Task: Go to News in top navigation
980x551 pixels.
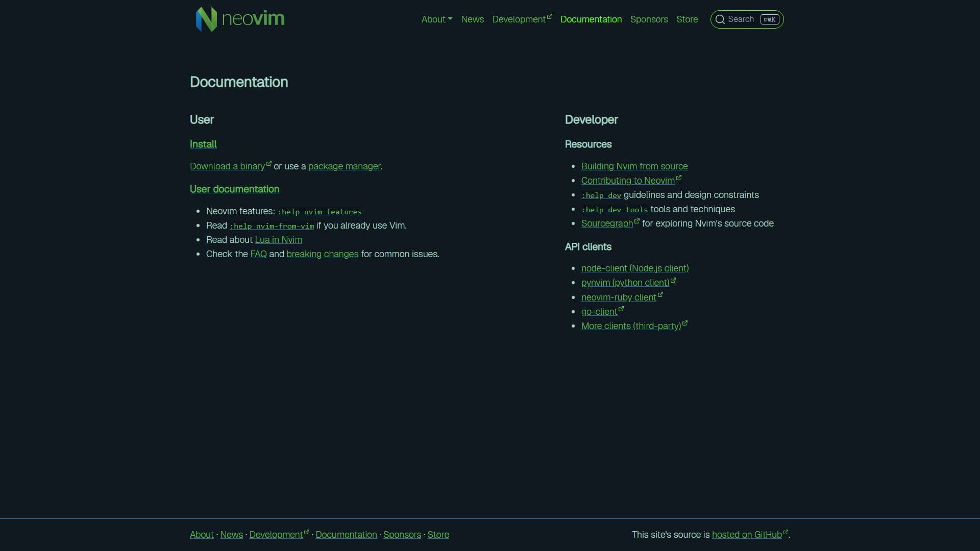Action: [472, 19]
